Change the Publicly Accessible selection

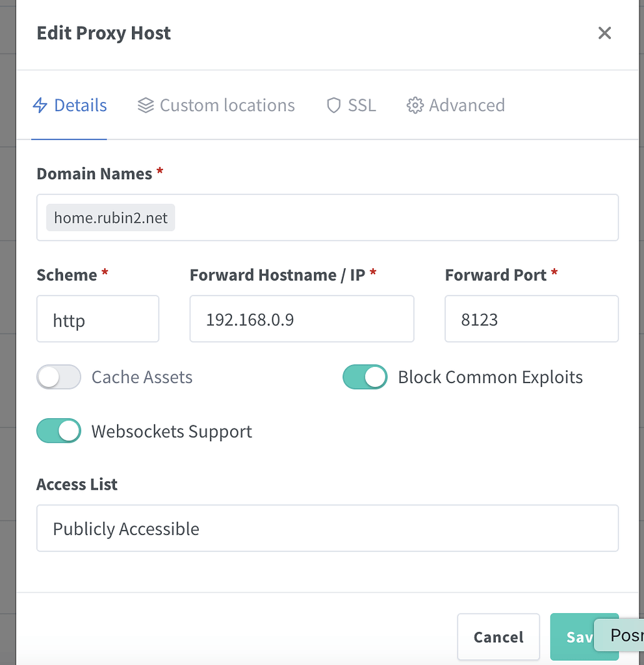(x=328, y=528)
